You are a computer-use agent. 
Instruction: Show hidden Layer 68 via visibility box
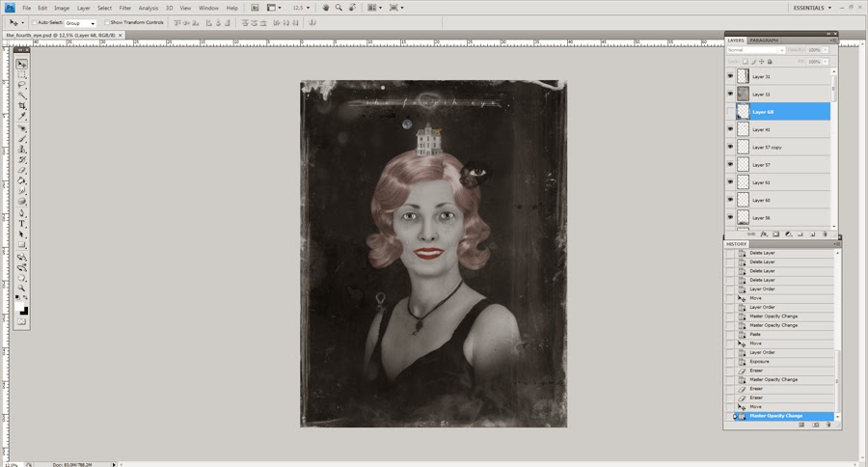coord(729,112)
